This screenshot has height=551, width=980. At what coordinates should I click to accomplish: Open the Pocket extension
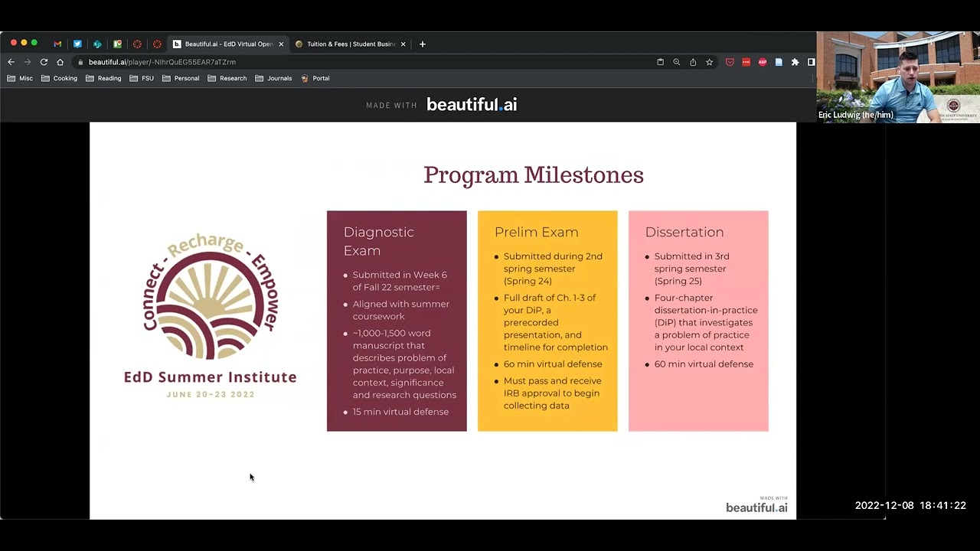(x=730, y=62)
